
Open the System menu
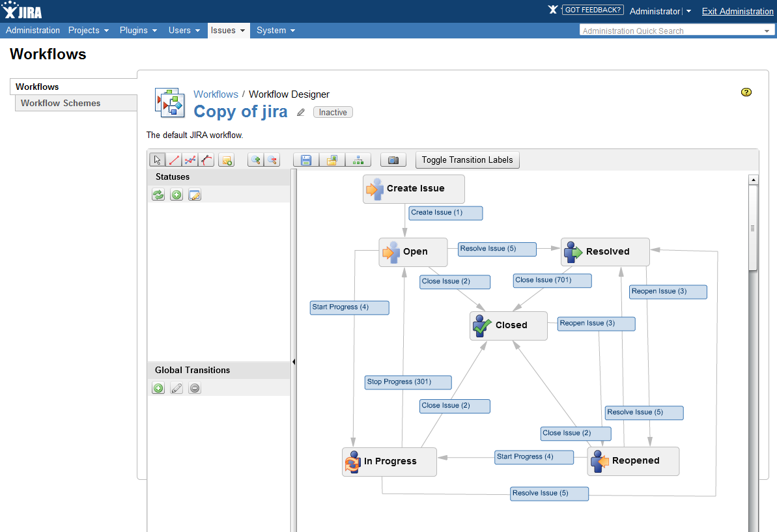[275, 31]
